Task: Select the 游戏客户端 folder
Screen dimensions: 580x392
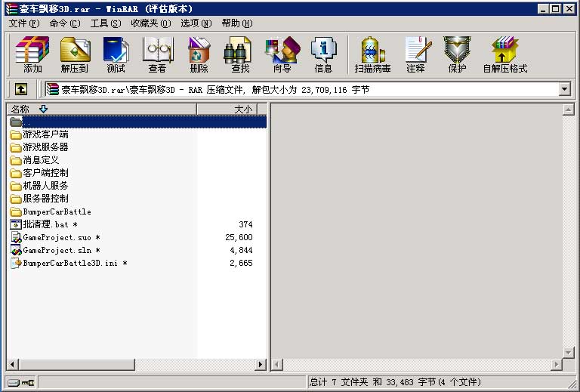Action: (x=45, y=134)
